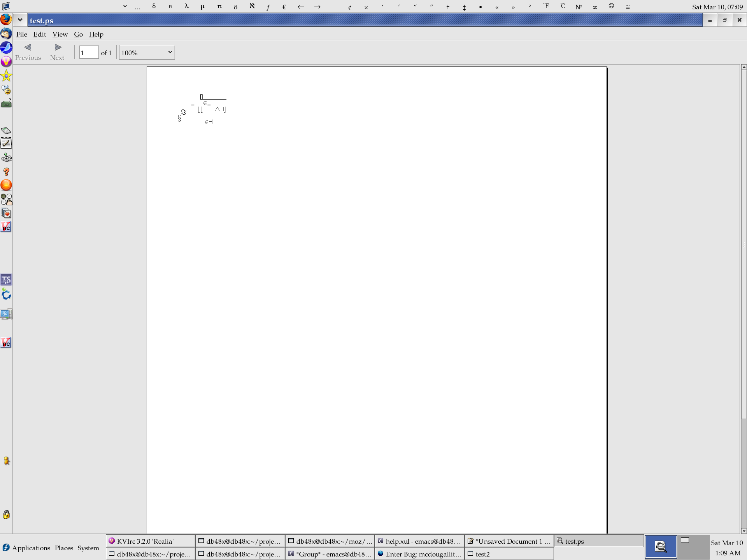Click the gaim yellow figure icon
747x560 pixels.
[6, 461]
